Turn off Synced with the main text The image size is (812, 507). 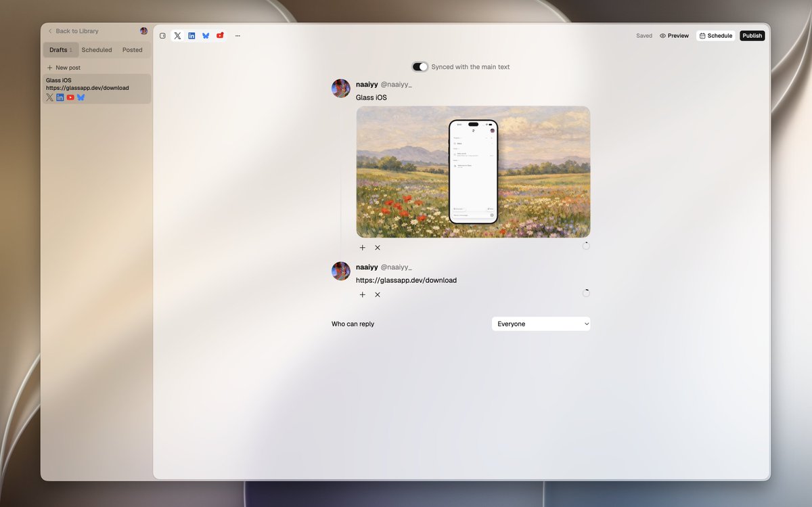pos(420,67)
